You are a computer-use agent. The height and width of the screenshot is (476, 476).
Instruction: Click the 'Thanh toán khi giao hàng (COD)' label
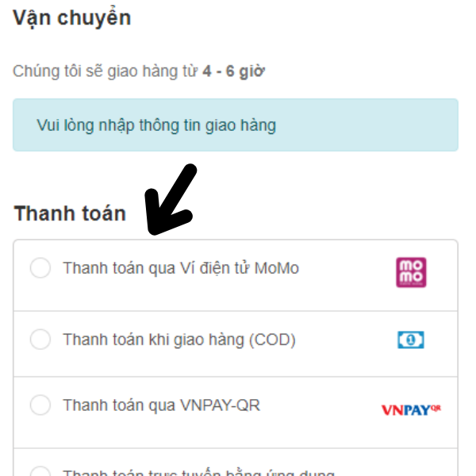tap(179, 340)
